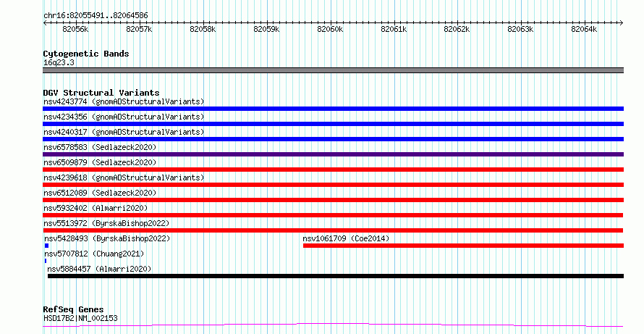Click the nsv5428493 ByrskaBishop2022 label

(107, 238)
